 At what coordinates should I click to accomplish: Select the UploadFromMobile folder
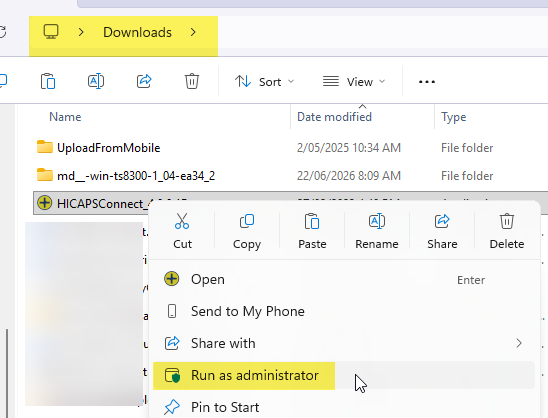pyautogui.click(x=109, y=147)
